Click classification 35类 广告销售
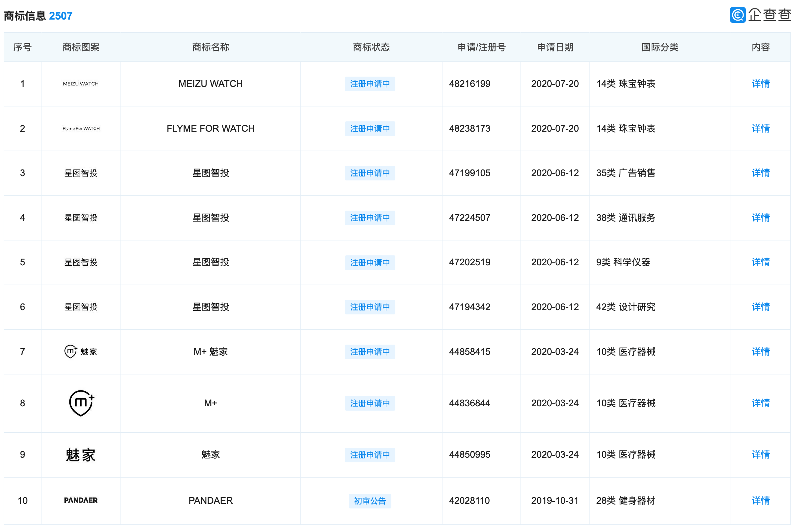Image resolution: width=798 pixels, height=532 pixels. (625, 173)
